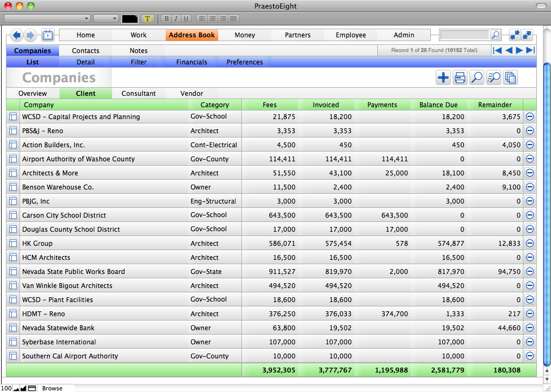Sort by the Remainder column header

pyautogui.click(x=495, y=104)
